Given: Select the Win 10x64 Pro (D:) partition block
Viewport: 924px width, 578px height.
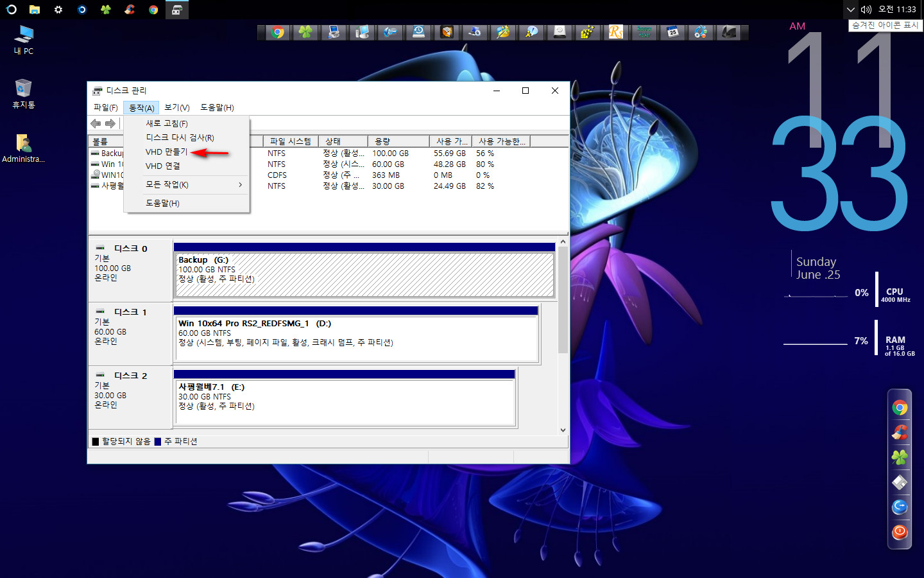Looking at the screenshot, I should pyautogui.click(x=356, y=338).
